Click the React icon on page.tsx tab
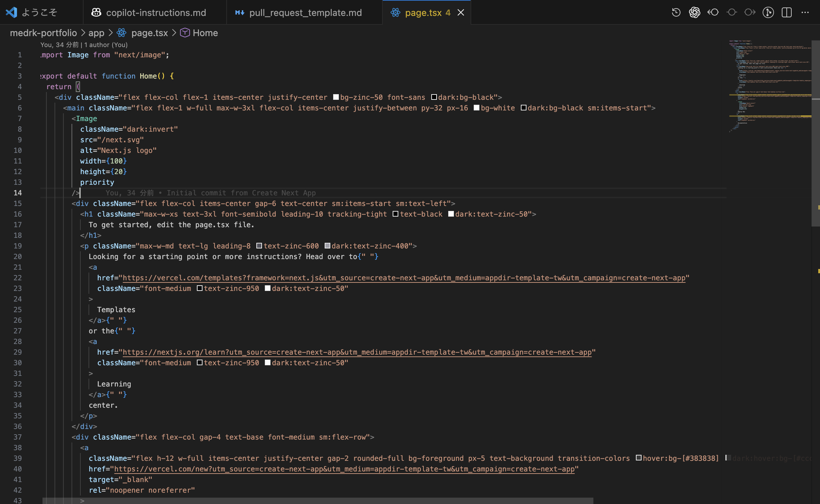820x504 pixels. click(395, 12)
